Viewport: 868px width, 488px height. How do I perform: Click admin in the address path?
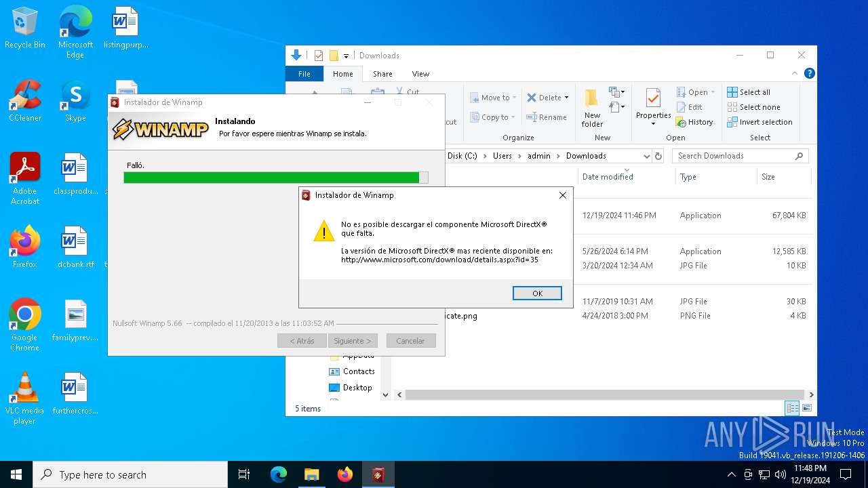click(539, 156)
